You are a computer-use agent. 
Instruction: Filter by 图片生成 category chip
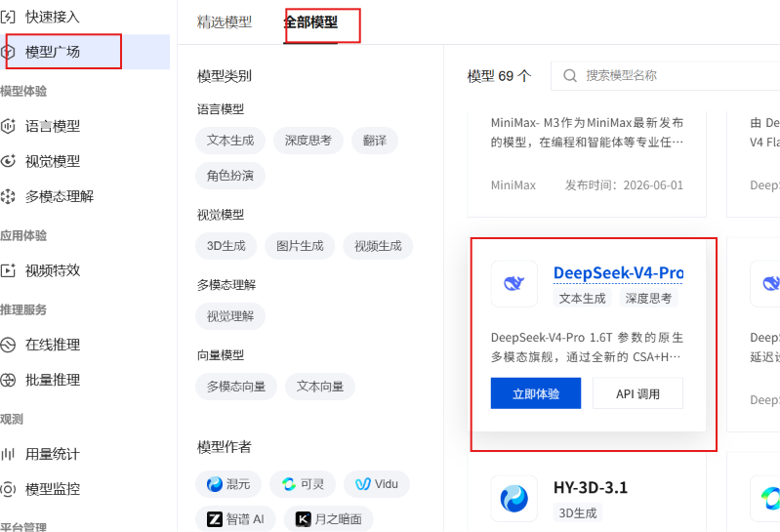300,246
